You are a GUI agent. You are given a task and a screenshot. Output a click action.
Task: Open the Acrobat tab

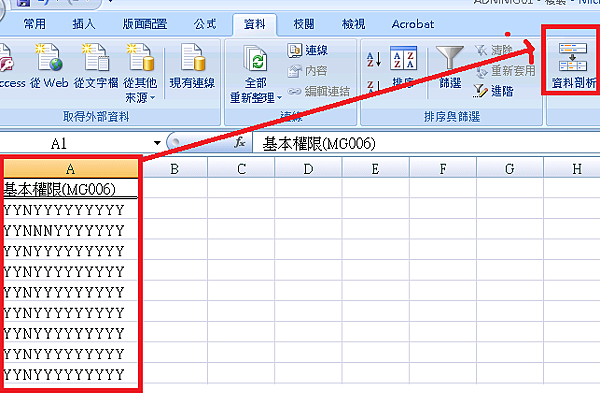coord(413,24)
